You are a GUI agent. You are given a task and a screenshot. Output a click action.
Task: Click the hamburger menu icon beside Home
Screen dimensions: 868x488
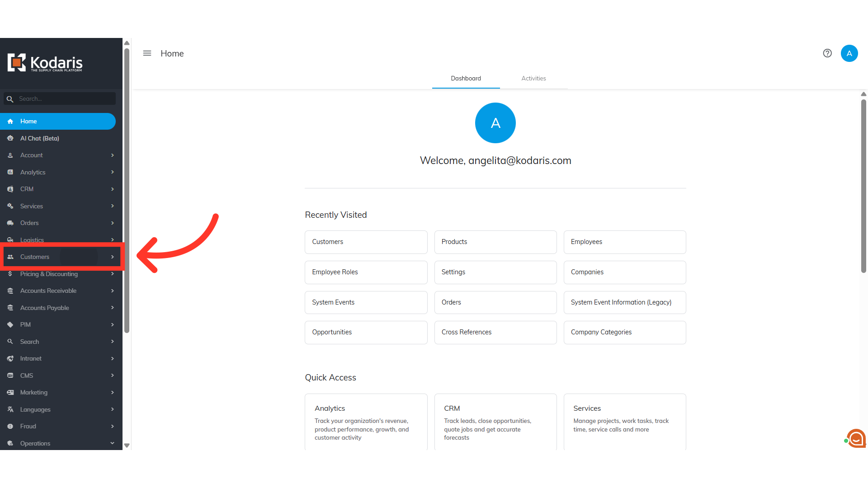click(x=147, y=53)
